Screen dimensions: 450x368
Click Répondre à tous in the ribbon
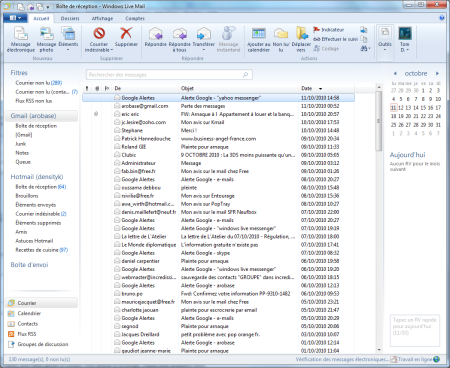pos(179,39)
